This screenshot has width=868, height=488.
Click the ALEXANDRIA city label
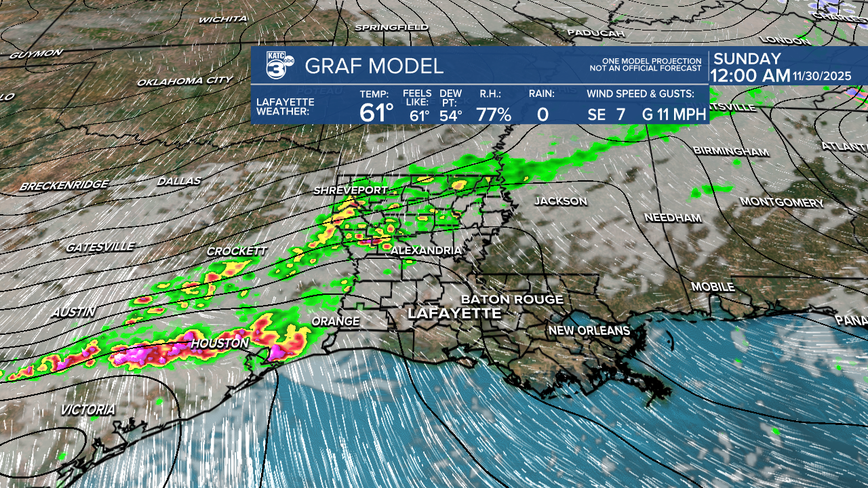pyautogui.click(x=426, y=250)
